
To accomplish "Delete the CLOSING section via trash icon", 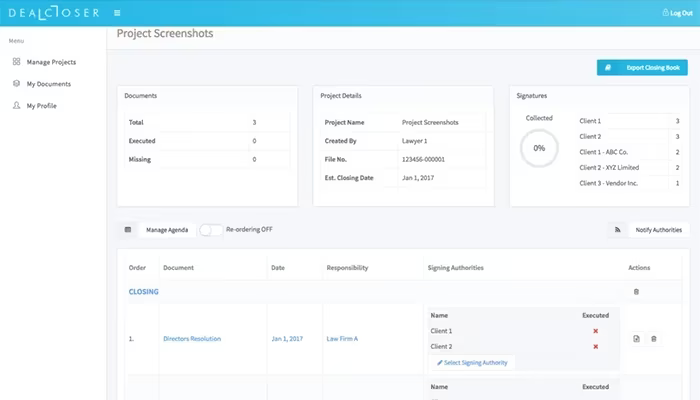I will [x=636, y=292].
